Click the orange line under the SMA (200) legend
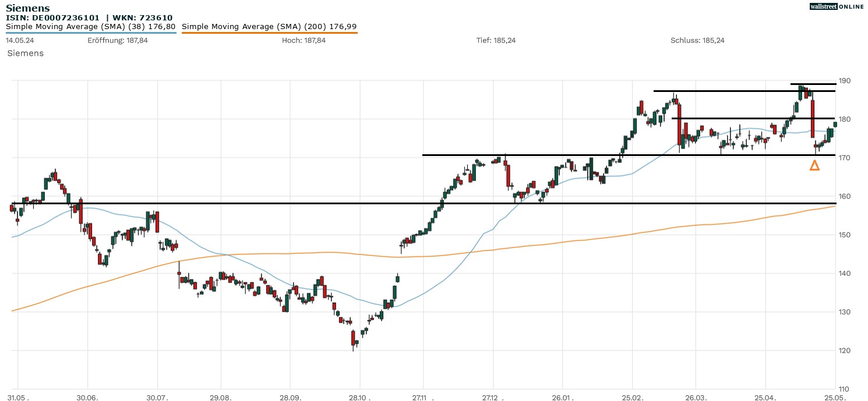This screenshot has width=868, height=401. (x=270, y=33)
